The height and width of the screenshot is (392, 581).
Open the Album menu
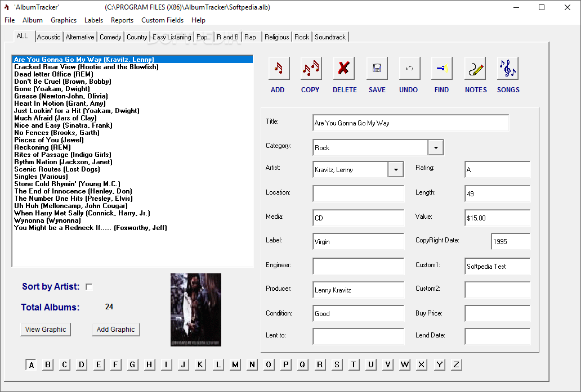click(x=33, y=20)
